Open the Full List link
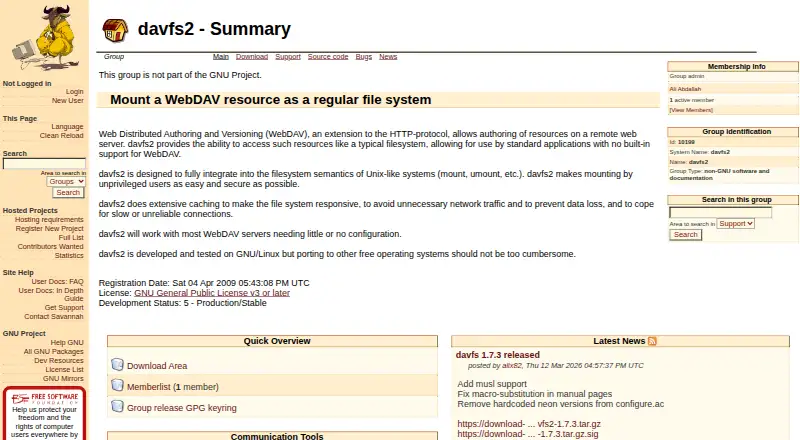This screenshot has height=440, width=800. pos(71,237)
